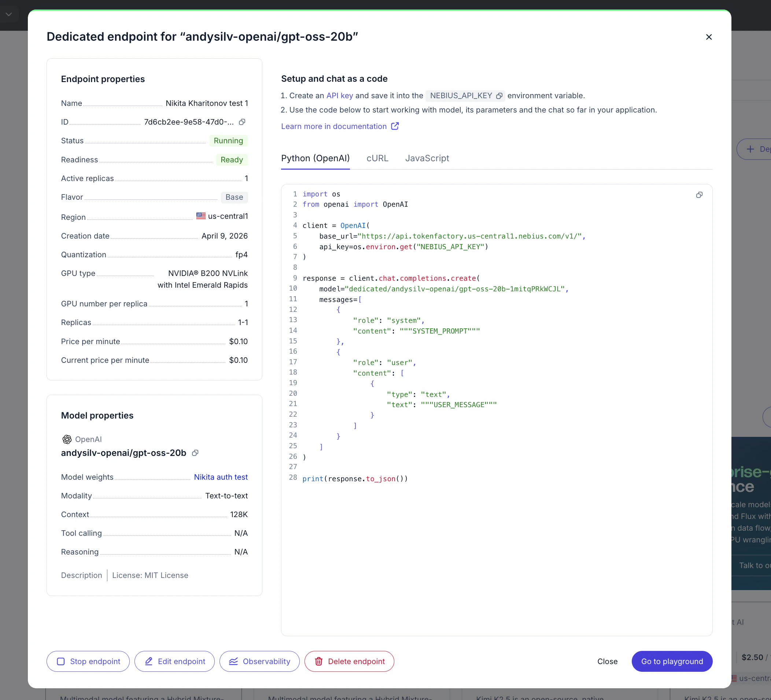Open the Nikita auth test weights link
771x700 pixels.
coord(221,477)
